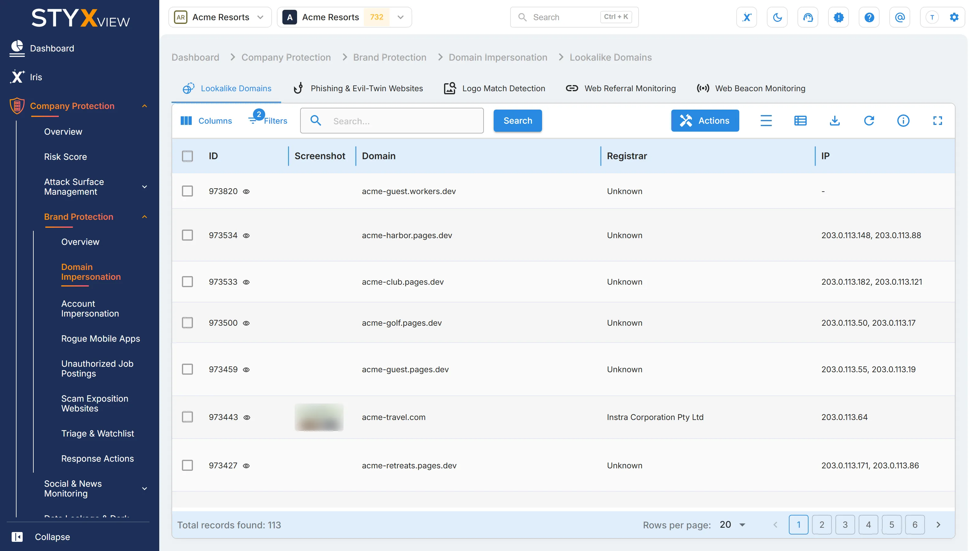Check row 973534 checkbox

coord(187,235)
